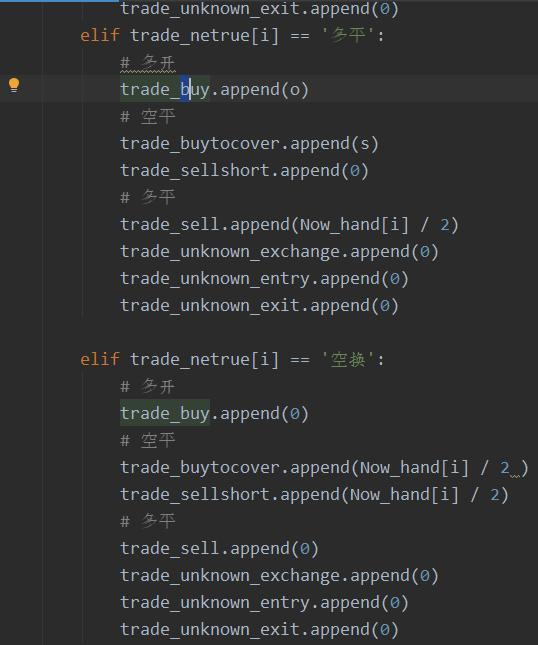Click the yellow lightbulb intention icon

pos(14,85)
